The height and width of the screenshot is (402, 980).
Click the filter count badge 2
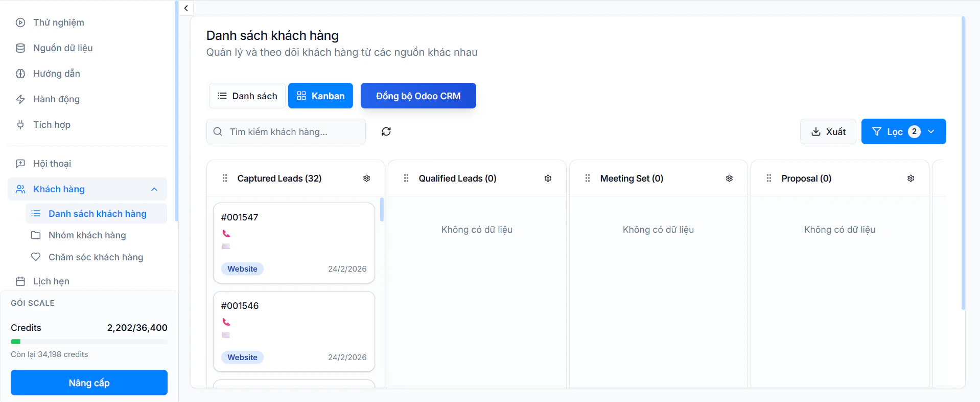tap(914, 131)
